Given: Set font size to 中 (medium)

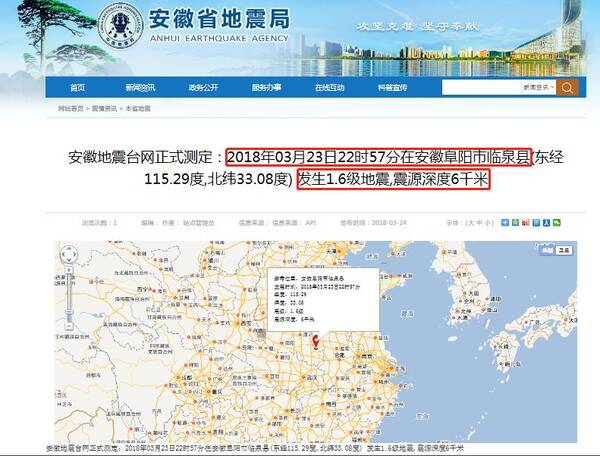Looking at the screenshot, I should tap(479, 223).
